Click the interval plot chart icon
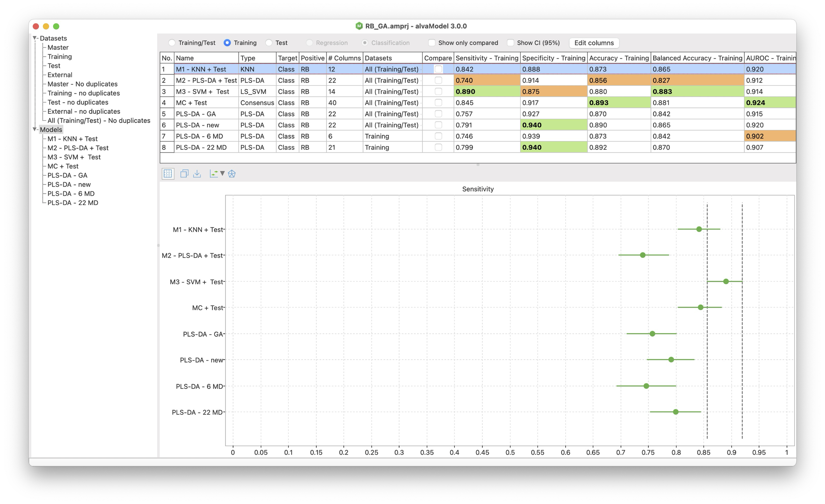 pyautogui.click(x=214, y=174)
